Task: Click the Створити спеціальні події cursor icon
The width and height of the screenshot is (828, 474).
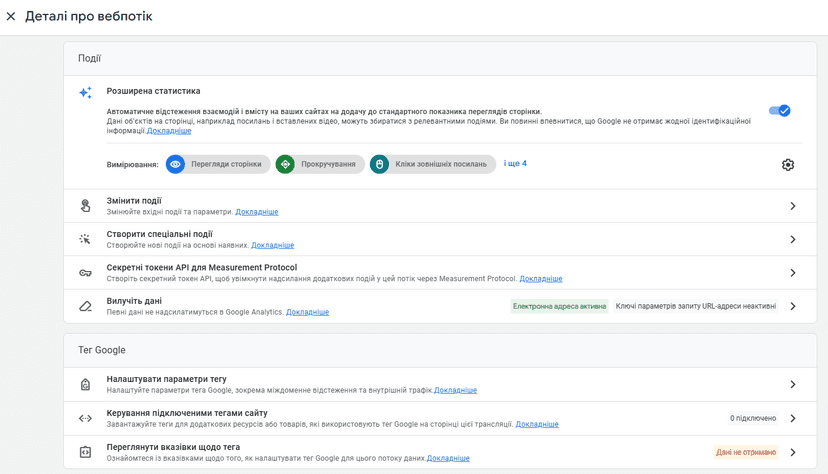Action: tap(85, 239)
